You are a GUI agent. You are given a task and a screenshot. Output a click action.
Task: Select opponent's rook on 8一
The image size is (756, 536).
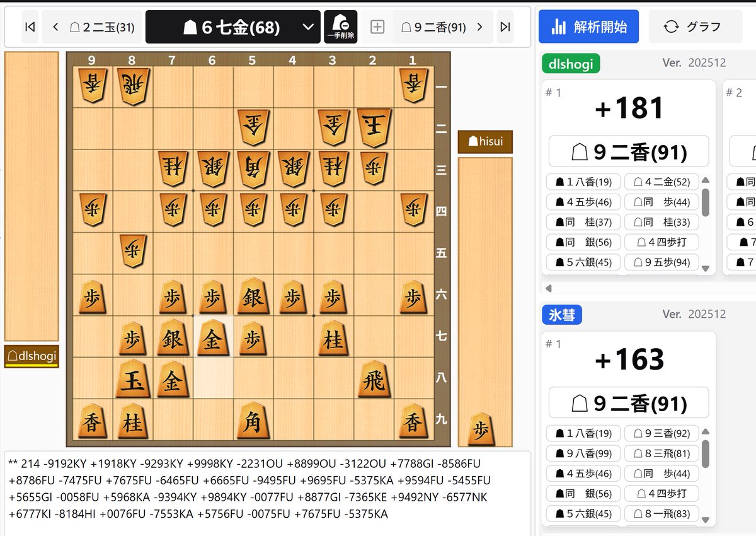coord(132,86)
